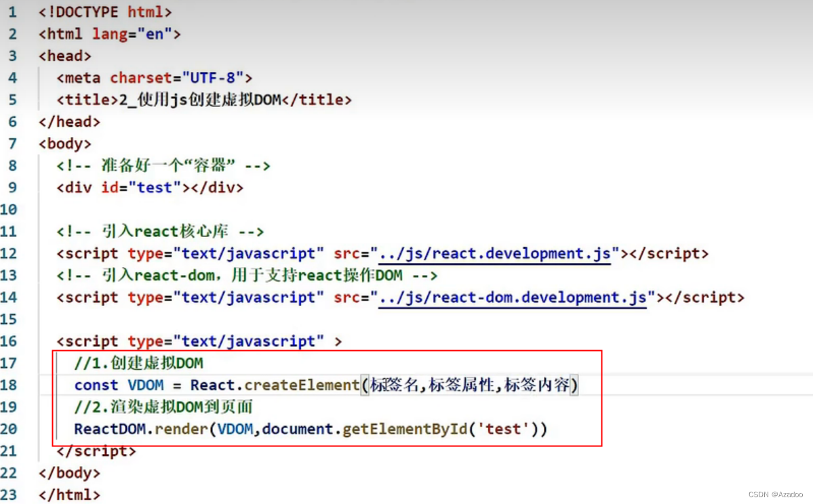This screenshot has height=504, width=813.
Task: Click the <!DOCTYPE html> declaration text
Action: 104,12
